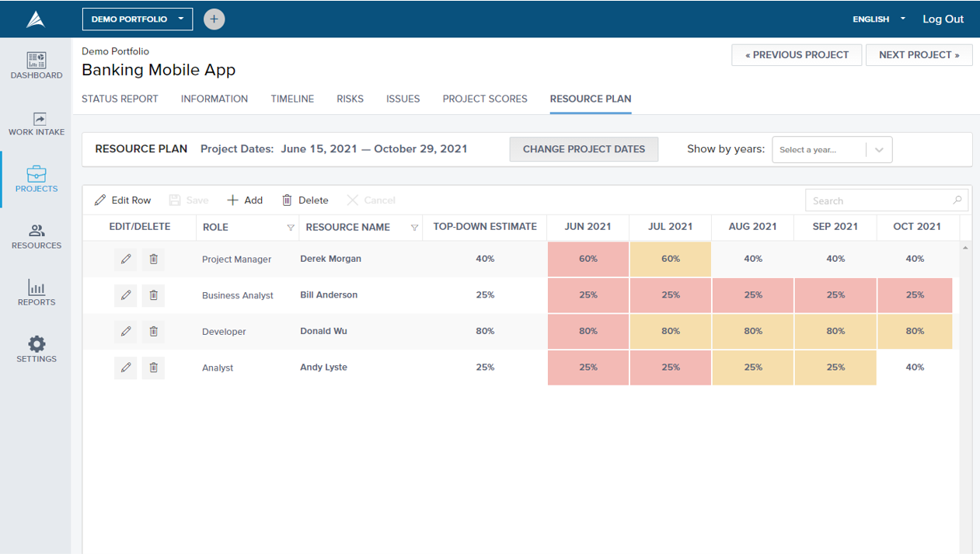Click the plus icon beside Demo Portfolio
This screenshot has width=980, height=554.
pyautogui.click(x=214, y=19)
